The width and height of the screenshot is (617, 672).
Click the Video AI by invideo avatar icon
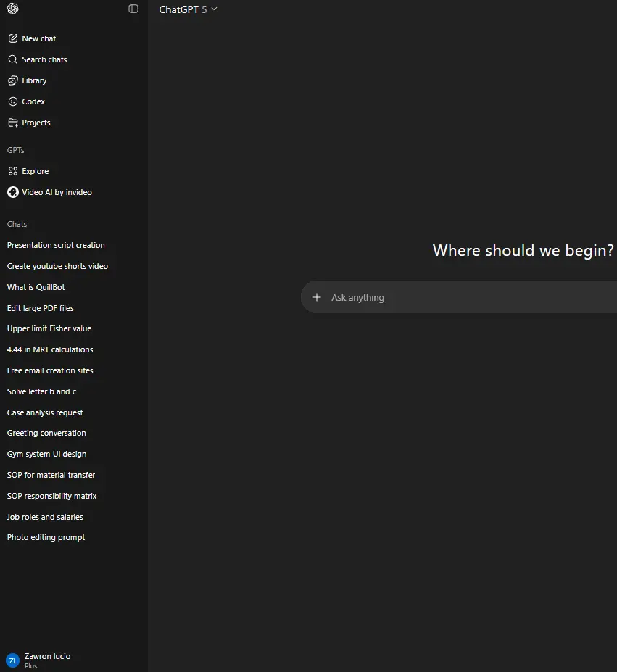pyautogui.click(x=13, y=192)
